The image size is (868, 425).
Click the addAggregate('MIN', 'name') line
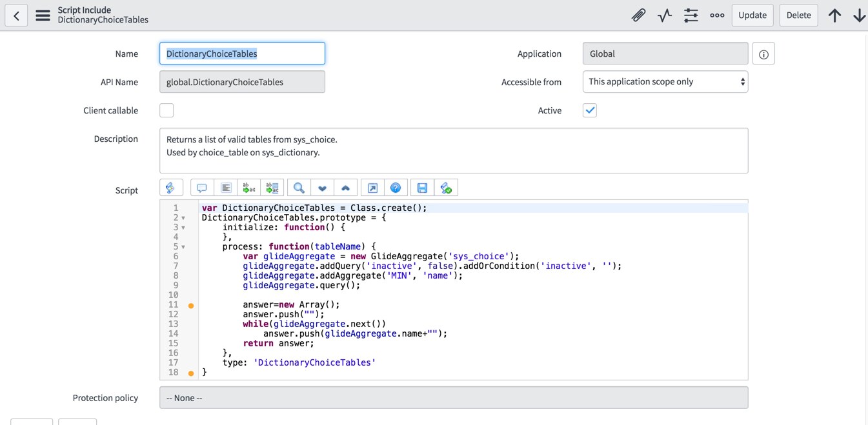(x=353, y=275)
